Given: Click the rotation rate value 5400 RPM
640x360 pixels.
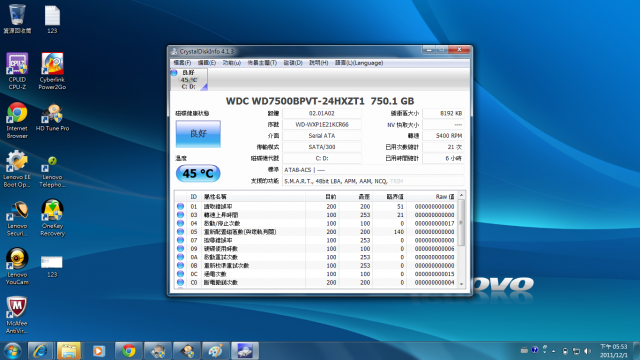Looking at the screenshot, I should click(443, 136).
